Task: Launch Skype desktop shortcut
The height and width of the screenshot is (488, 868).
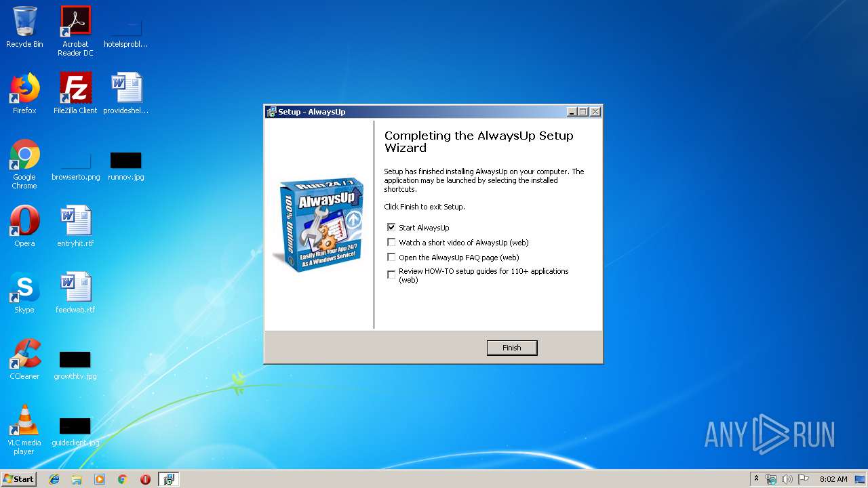Action: tap(24, 293)
